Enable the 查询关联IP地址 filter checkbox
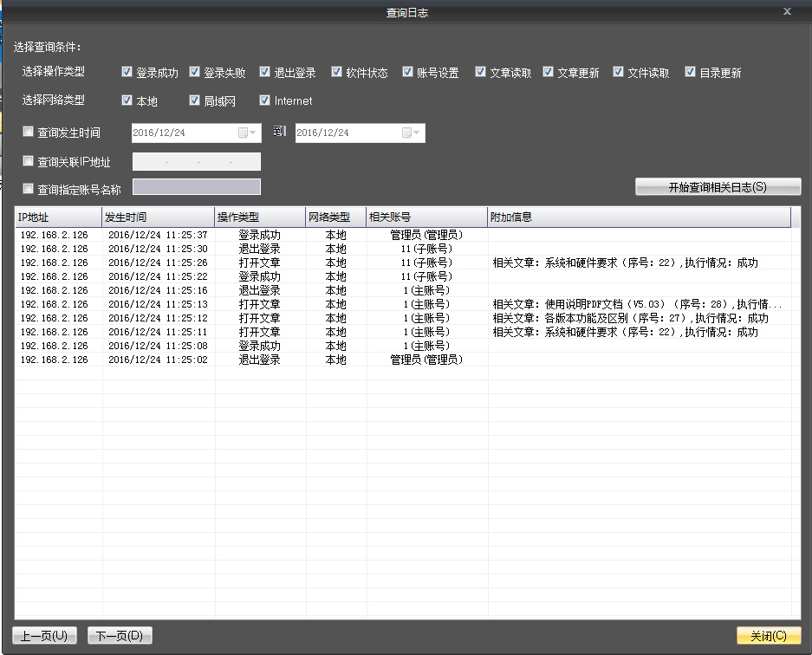 point(29,161)
